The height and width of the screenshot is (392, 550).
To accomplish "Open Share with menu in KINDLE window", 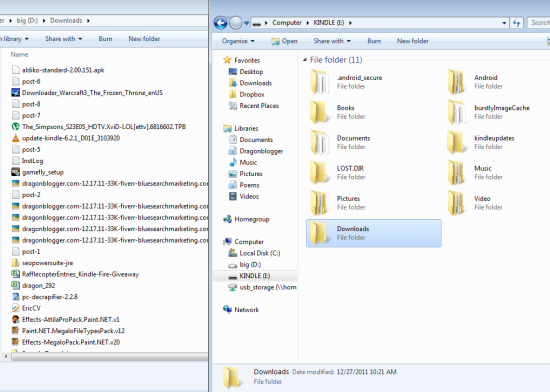I will coord(332,41).
